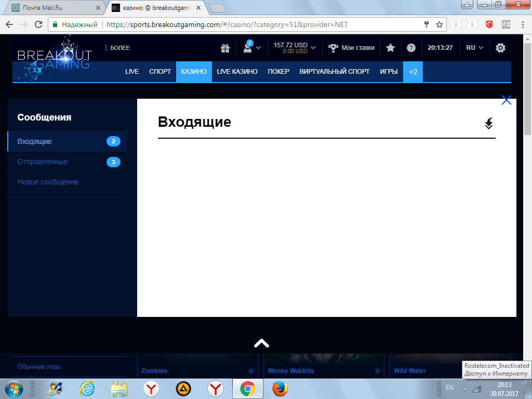The width and height of the screenshot is (532, 399).
Task: Click the Chrome profile user button
Action: (467, 4)
